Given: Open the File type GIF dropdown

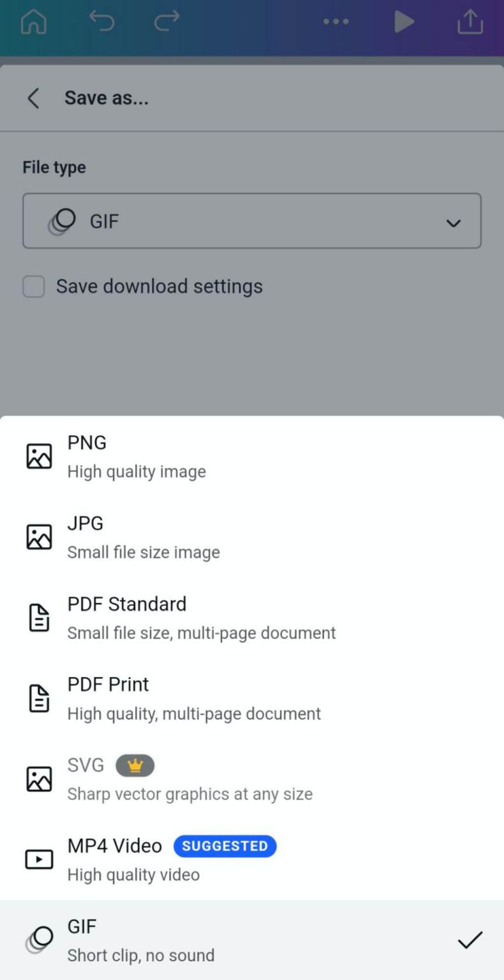Looking at the screenshot, I should (251, 221).
